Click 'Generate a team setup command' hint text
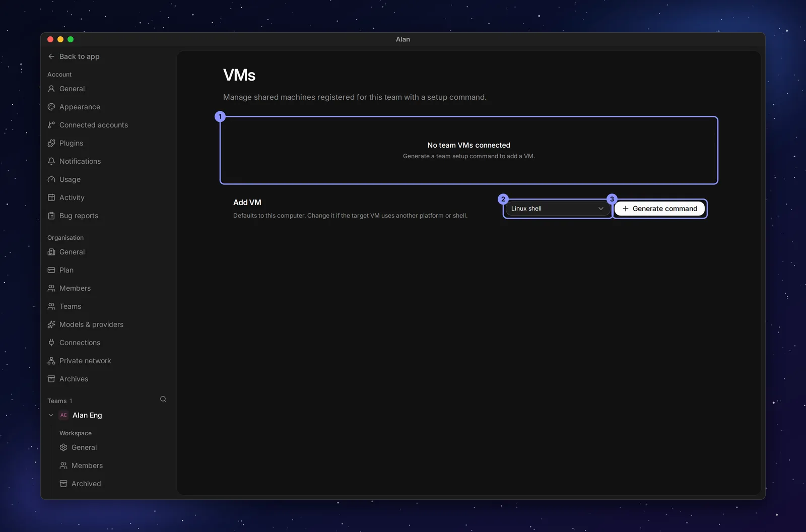806x532 pixels. click(469, 156)
